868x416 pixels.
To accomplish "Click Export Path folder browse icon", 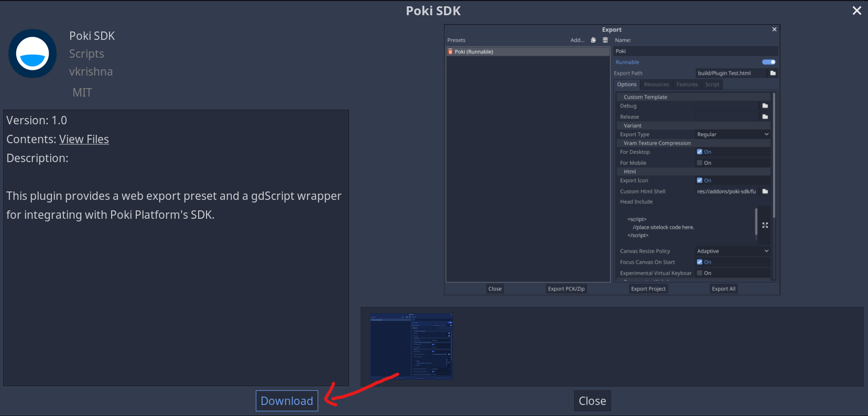I will pos(773,73).
